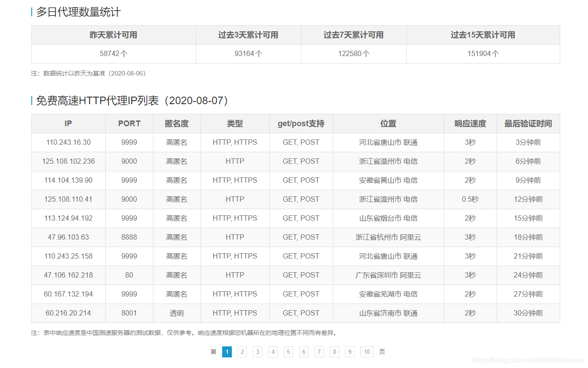
Task: Click the 58742个 yesterday count
Action: tap(114, 54)
